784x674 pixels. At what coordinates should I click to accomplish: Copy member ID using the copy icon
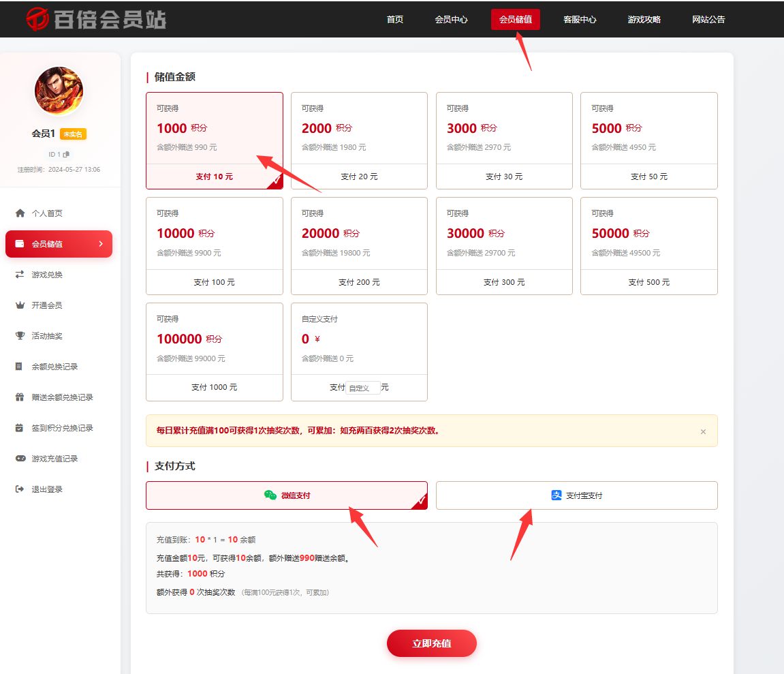pyautogui.click(x=66, y=154)
